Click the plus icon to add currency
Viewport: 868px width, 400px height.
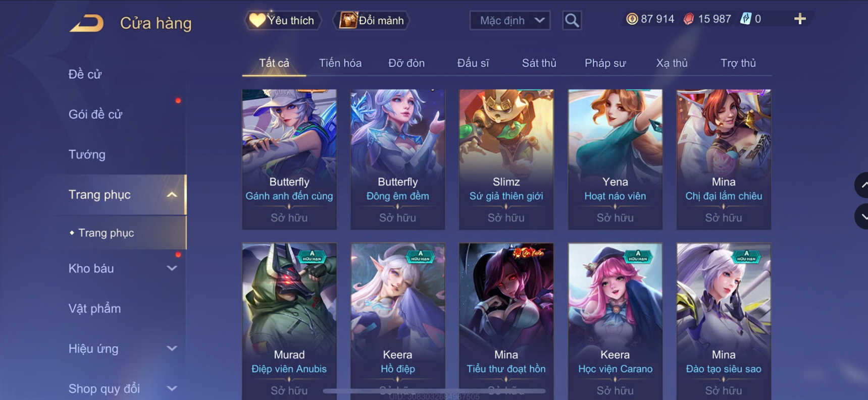pos(800,19)
